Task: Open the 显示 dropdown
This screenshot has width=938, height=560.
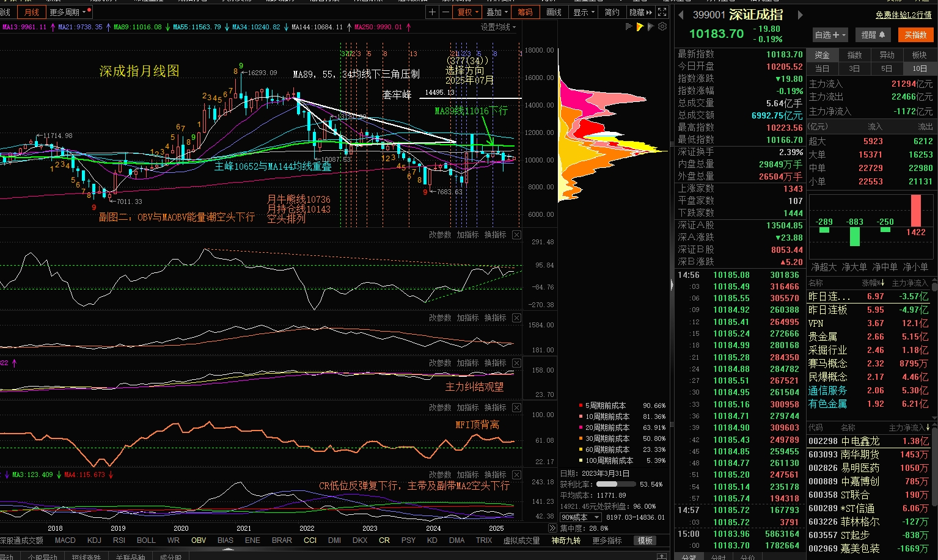Action: tap(584, 12)
